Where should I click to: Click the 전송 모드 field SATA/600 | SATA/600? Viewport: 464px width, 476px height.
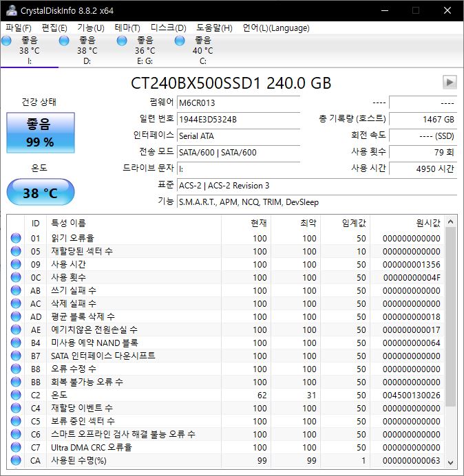click(238, 152)
